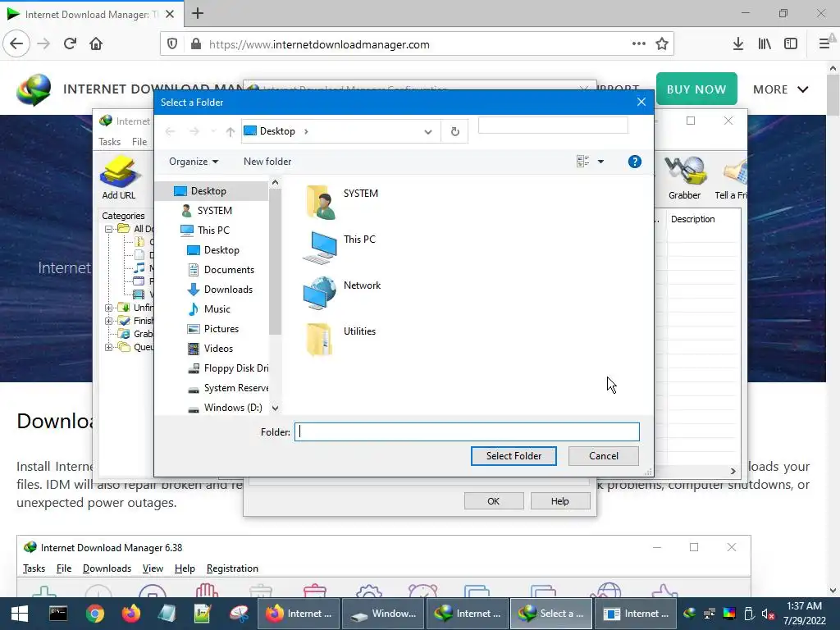Click into the Folder name field
Viewport: 840px width, 630px height.
pos(467,431)
